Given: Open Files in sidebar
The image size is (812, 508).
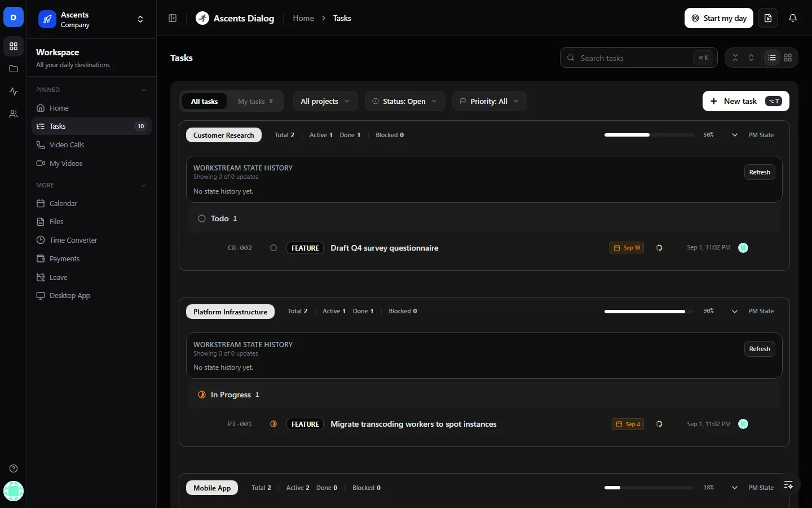Looking at the screenshot, I should click(x=91, y=222).
